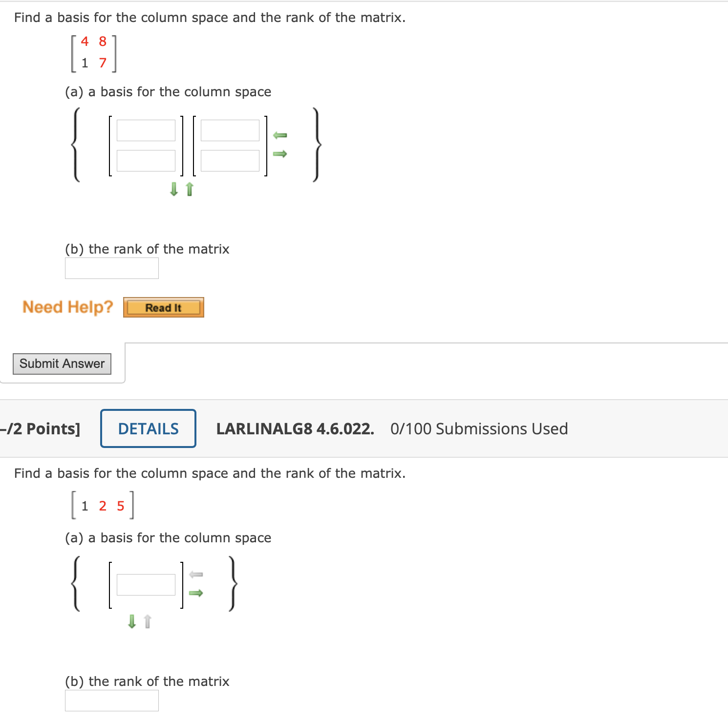Click the rank answer box for the second problem

pyautogui.click(x=112, y=701)
